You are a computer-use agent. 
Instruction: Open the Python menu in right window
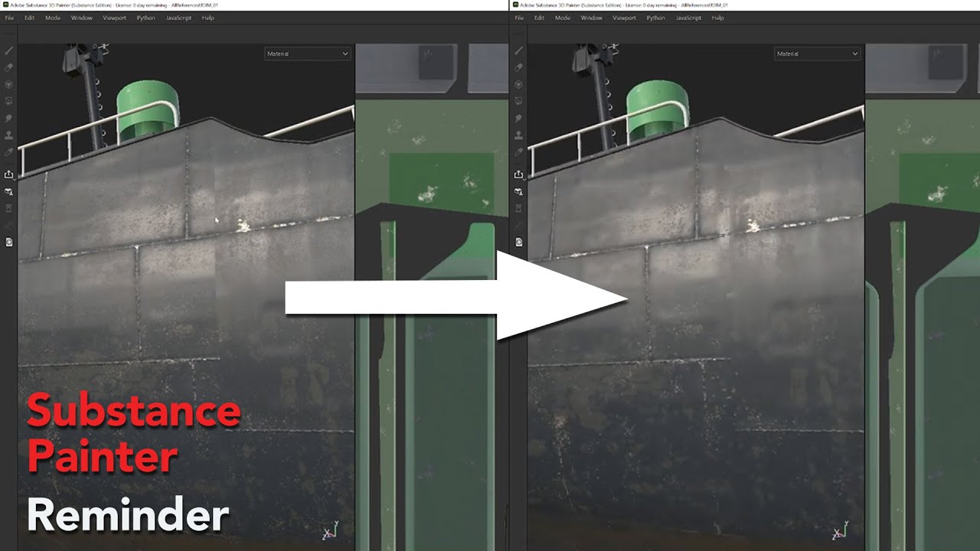[655, 18]
